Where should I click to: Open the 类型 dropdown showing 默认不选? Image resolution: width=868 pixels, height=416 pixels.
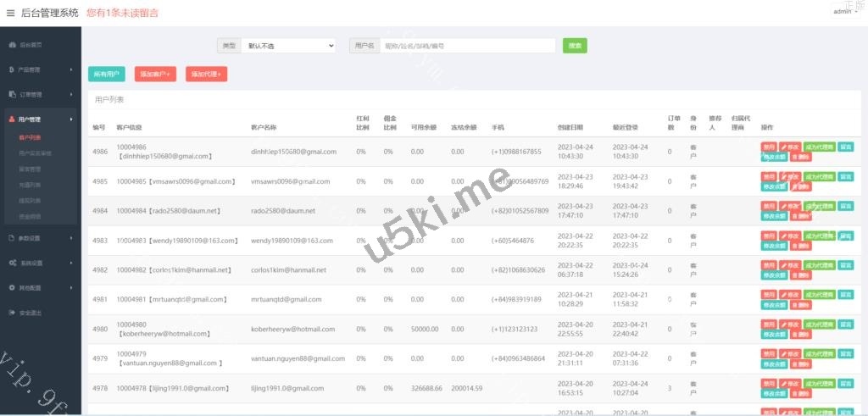pyautogui.click(x=288, y=46)
